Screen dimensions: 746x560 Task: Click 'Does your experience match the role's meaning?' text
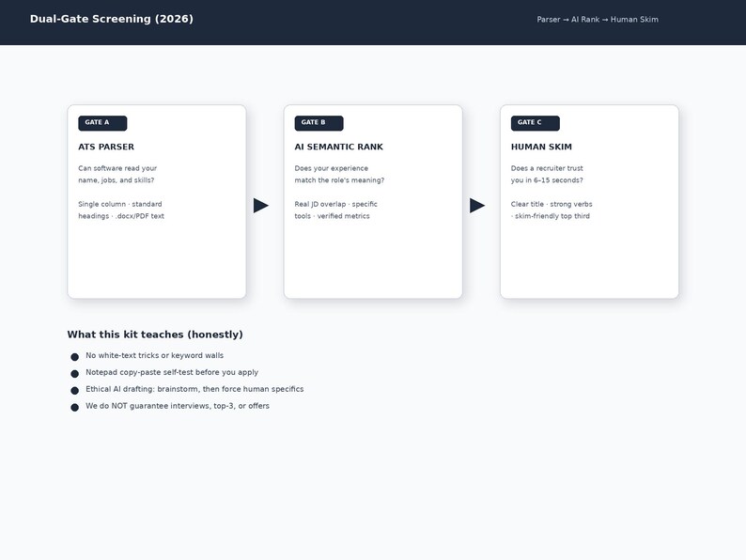pyautogui.click(x=339, y=174)
